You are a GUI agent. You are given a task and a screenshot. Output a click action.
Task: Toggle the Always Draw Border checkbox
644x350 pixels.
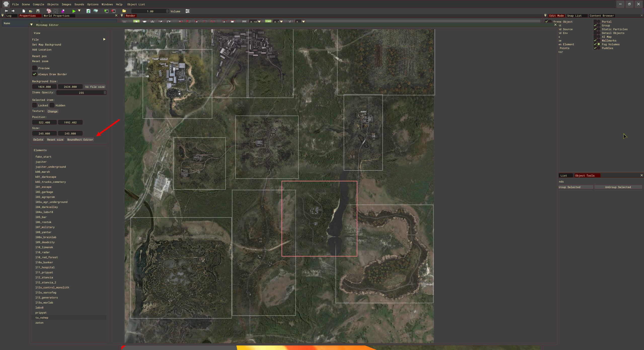tap(34, 74)
